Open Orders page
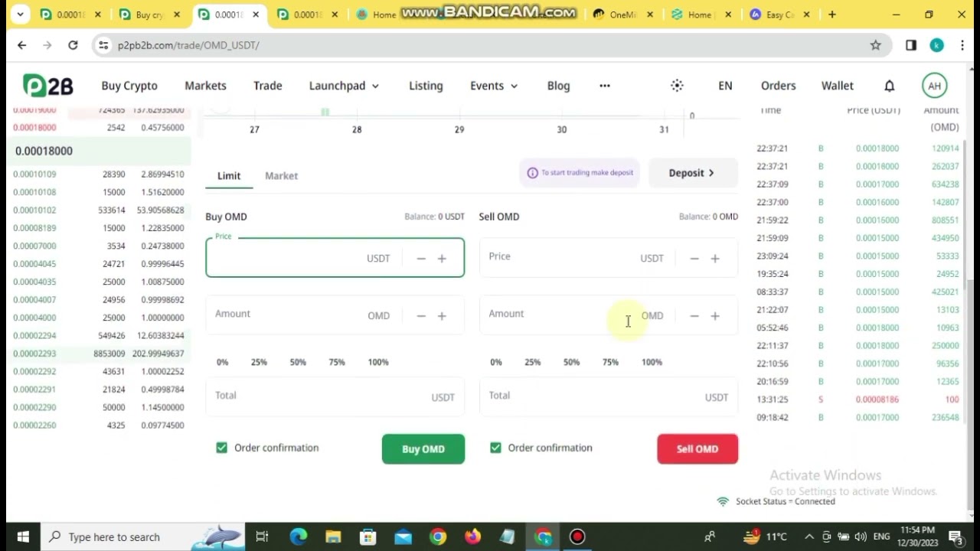This screenshot has width=980, height=551. point(779,86)
